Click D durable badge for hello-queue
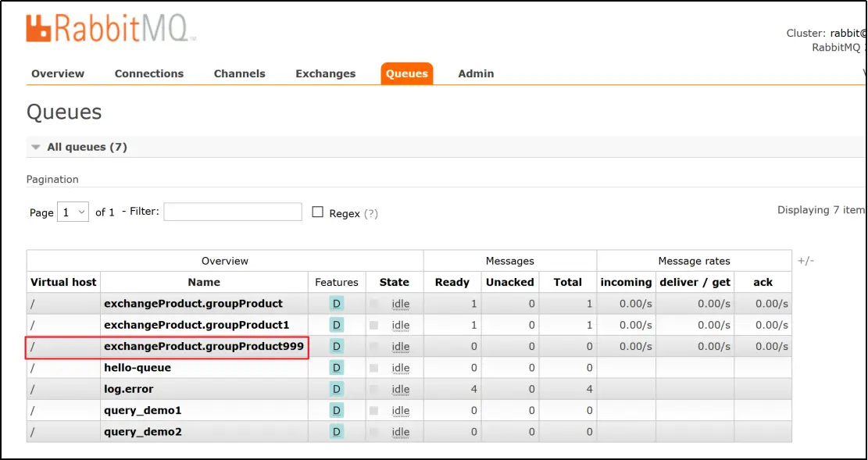The height and width of the screenshot is (460, 868). pyautogui.click(x=337, y=368)
